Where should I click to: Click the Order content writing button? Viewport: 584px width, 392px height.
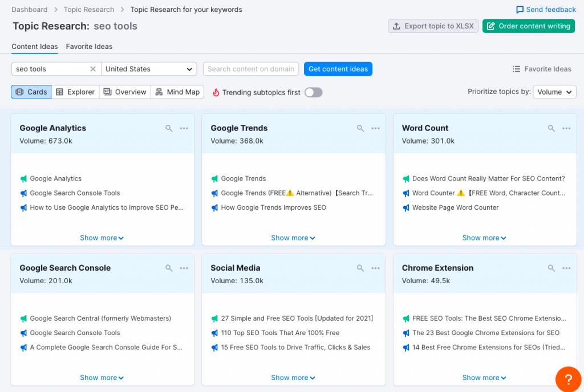528,26
